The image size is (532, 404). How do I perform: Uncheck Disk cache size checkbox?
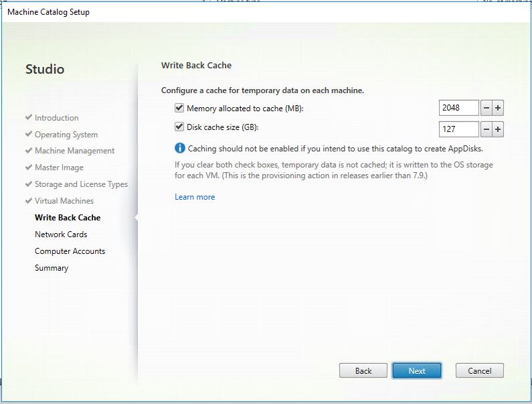[179, 127]
